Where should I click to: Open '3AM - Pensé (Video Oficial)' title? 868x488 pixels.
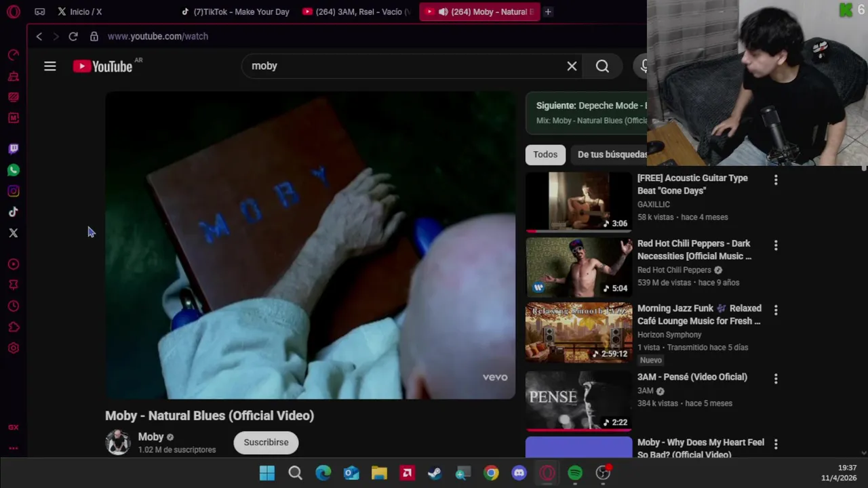tap(692, 377)
